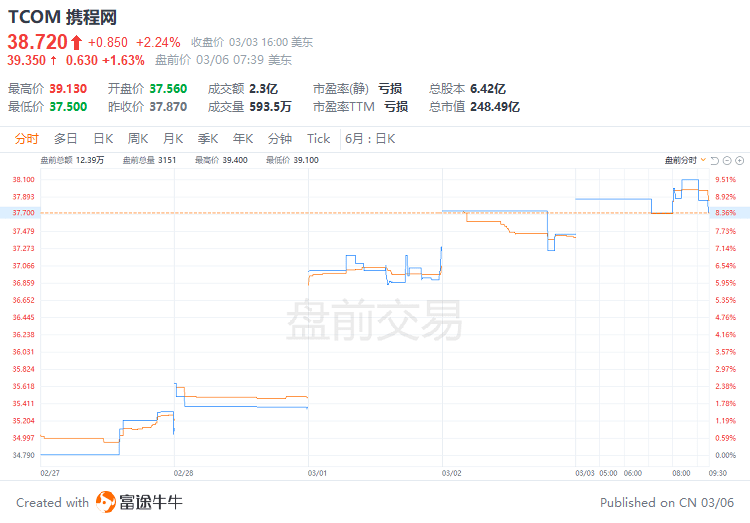This screenshot has height=523, width=750.
Task: Switch to the 多日 tab
Action: (66, 139)
